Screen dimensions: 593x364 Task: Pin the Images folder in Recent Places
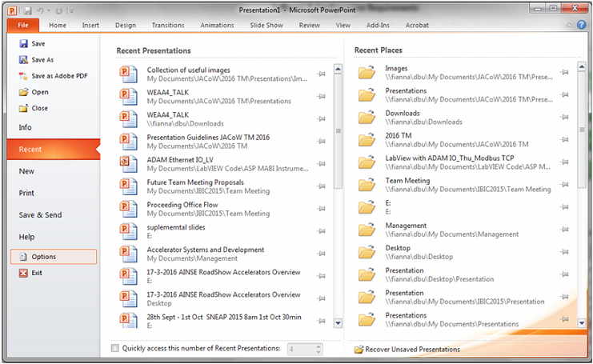point(565,72)
